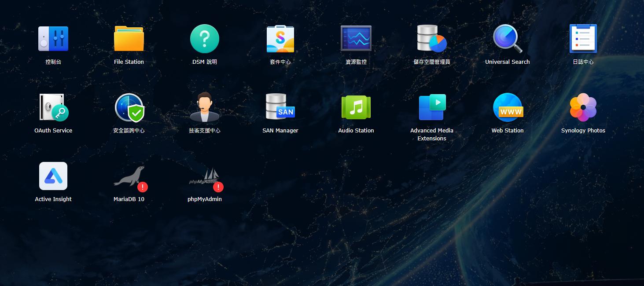The width and height of the screenshot is (644, 286).
Task: Launch File Station folder icon
Action: pyautogui.click(x=129, y=39)
